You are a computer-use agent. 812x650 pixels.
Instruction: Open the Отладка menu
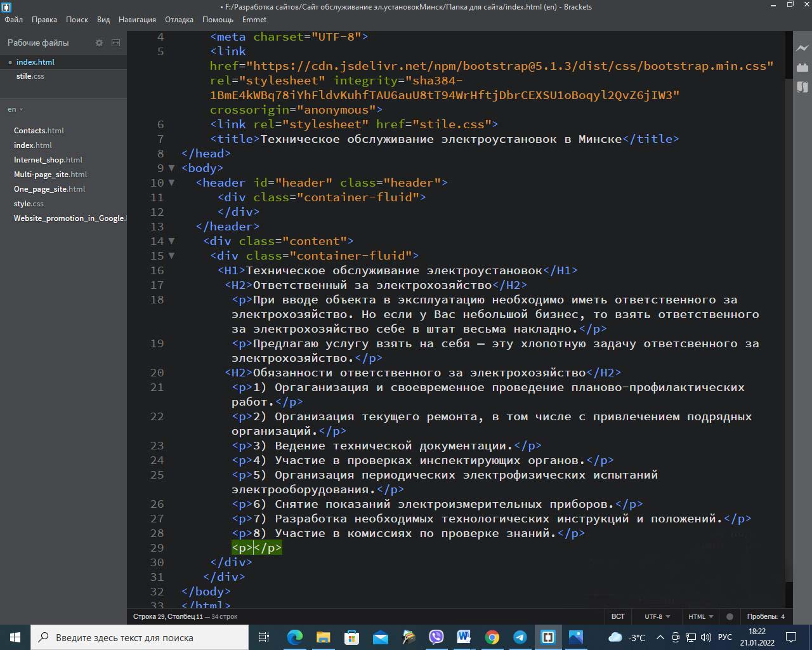[179, 20]
